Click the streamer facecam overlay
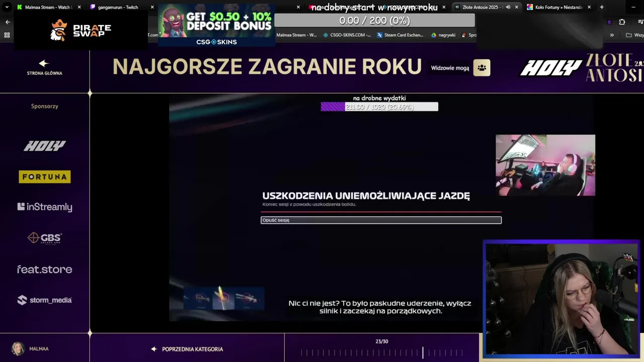 pos(561,300)
